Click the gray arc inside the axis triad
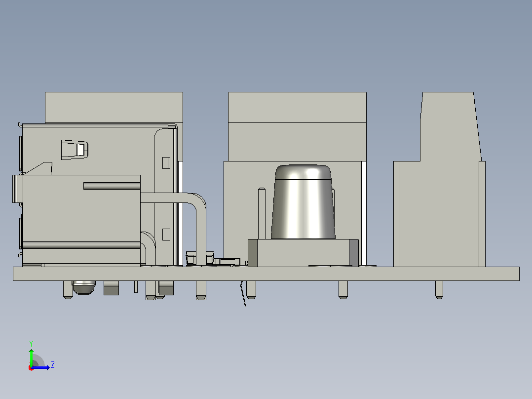The height and width of the screenshot is (399, 532). click(x=38, y=360)
